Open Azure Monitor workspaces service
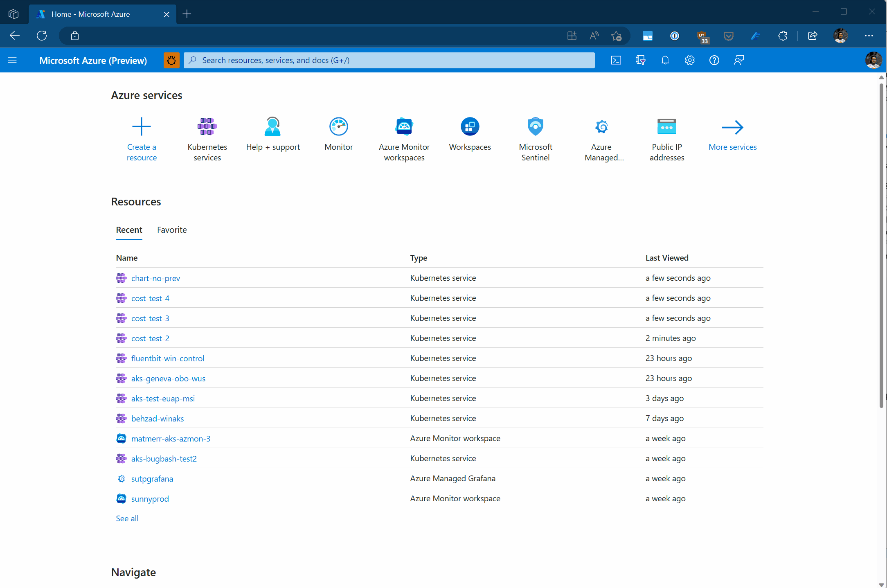Image resolution: width=887 pixels, height=588 pixels. [404, 127]
